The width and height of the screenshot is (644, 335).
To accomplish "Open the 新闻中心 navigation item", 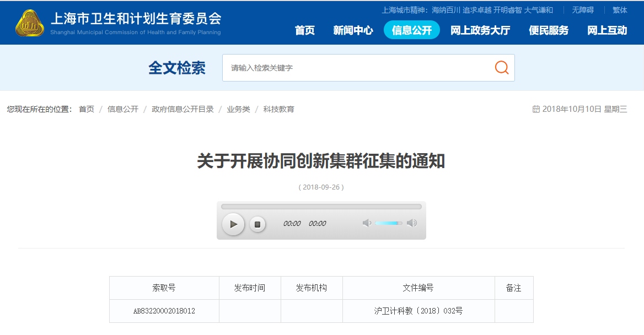I will (x=353, y=30).
